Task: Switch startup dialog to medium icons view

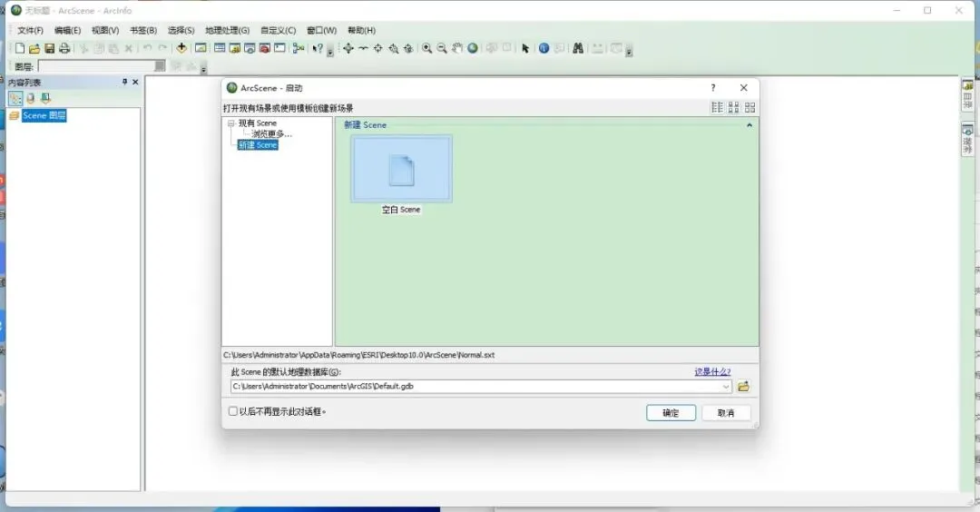Action: click(734, 107)
